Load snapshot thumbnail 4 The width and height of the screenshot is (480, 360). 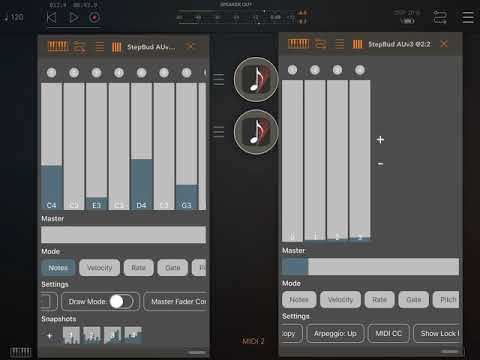coord(133,335)
